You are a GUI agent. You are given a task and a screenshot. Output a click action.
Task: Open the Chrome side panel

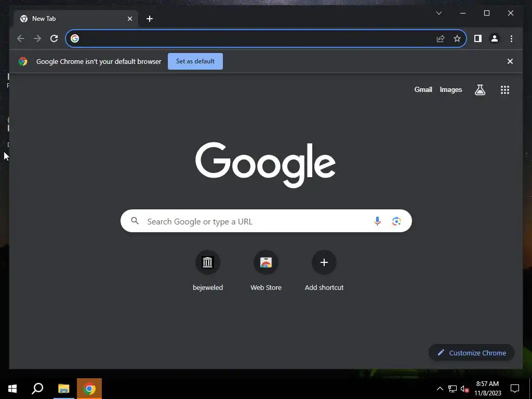[478, 38]
